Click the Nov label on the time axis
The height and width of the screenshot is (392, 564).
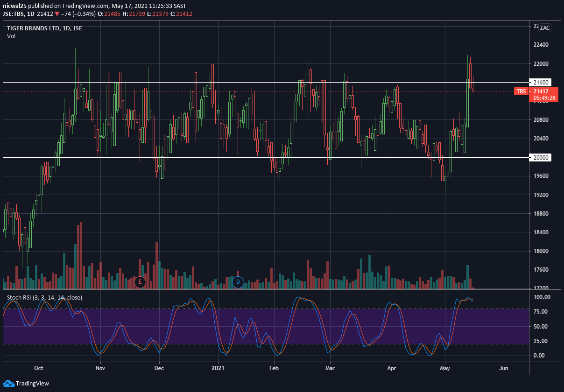pos(101,368)
